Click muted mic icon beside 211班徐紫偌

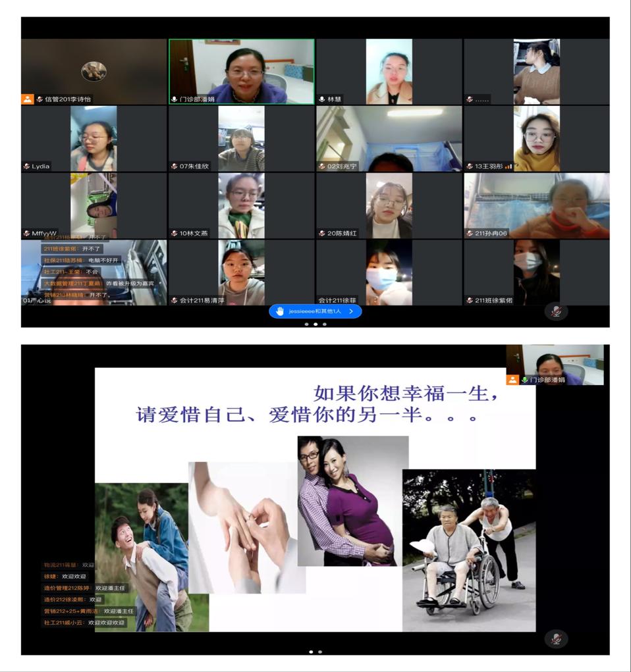coord(470,300)
